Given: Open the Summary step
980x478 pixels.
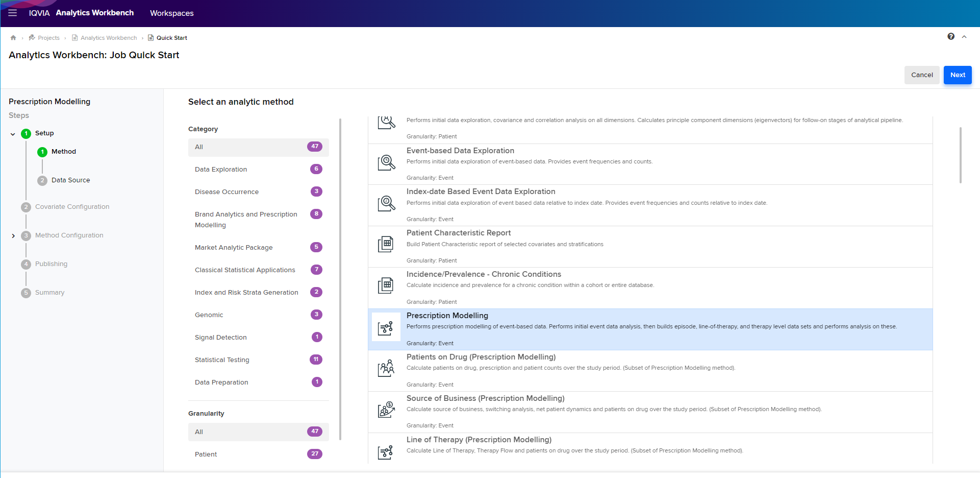Looking at the screenshot, I should [x=49, y=293].
